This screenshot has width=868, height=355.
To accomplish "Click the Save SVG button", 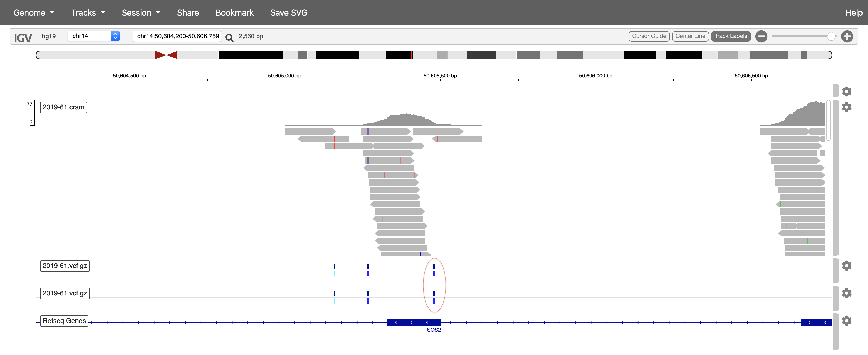I will point(289,12).
